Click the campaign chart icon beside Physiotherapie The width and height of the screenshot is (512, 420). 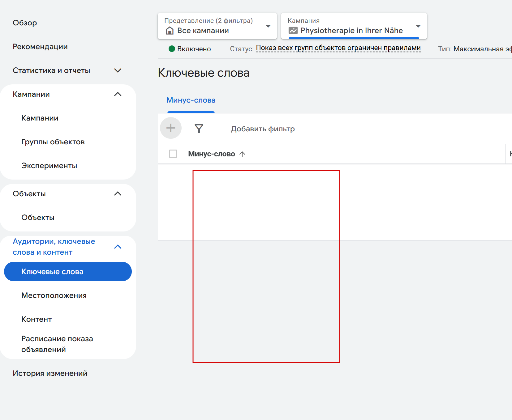coord(293,31)
